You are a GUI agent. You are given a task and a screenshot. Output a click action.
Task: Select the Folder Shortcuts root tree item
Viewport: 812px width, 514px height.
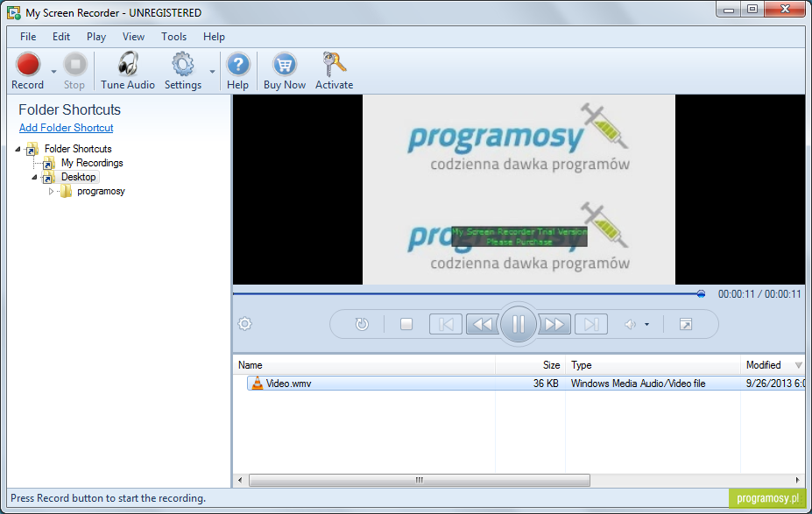coord(78,149)
